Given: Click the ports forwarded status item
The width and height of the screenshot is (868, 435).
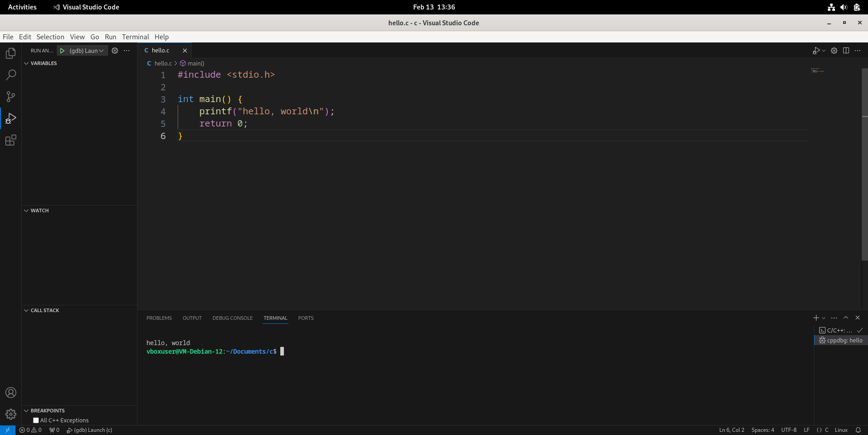Looking at the screenshot, I should pyautogui.click(x=54, y=430).
